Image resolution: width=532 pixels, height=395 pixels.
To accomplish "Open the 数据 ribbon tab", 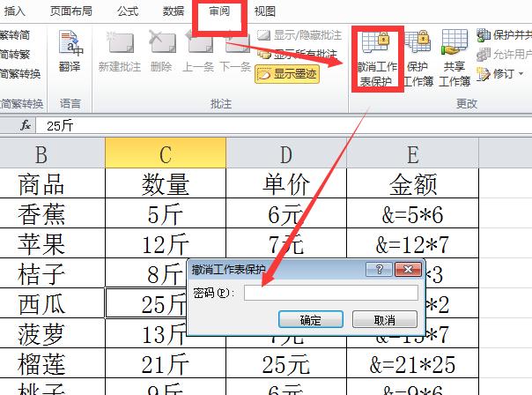I will [173, 11].
